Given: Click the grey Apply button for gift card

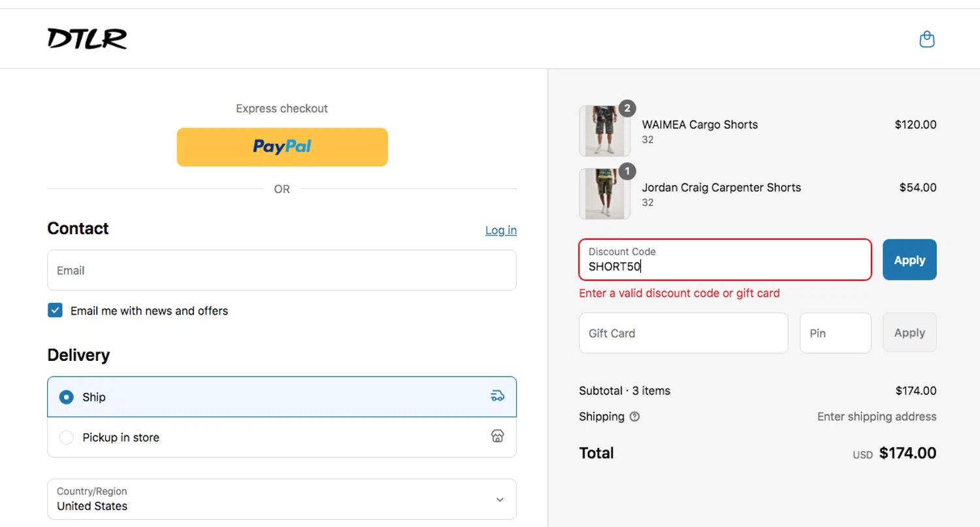Looking at the screenshot, I should point(909,333).
